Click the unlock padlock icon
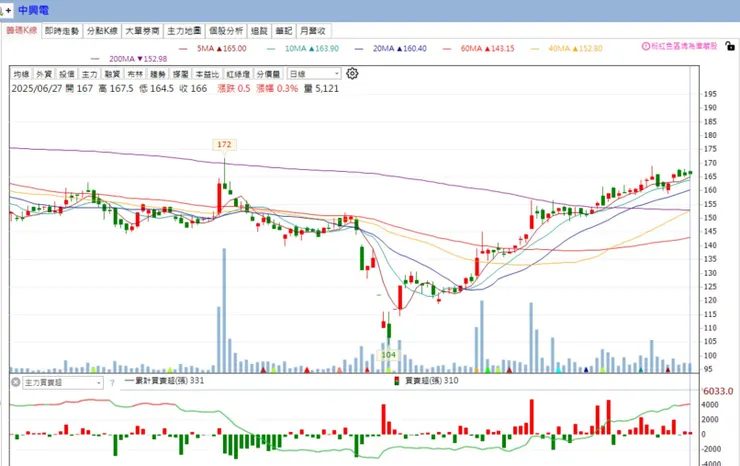 tap(730, 46)
